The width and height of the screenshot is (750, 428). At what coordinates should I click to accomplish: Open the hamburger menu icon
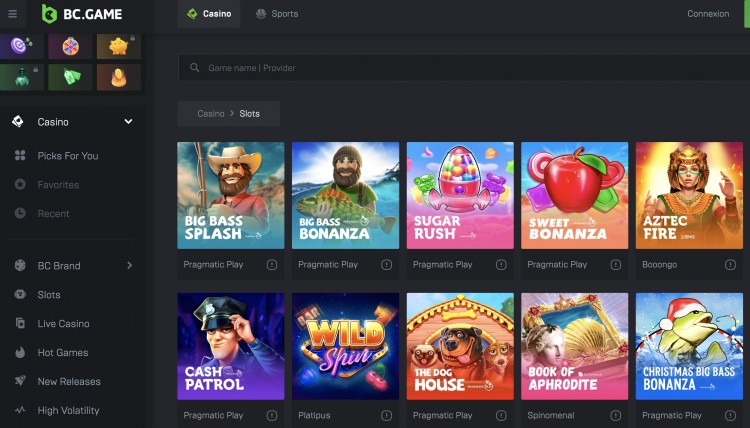pyautogui.click(x=12, y=14)
